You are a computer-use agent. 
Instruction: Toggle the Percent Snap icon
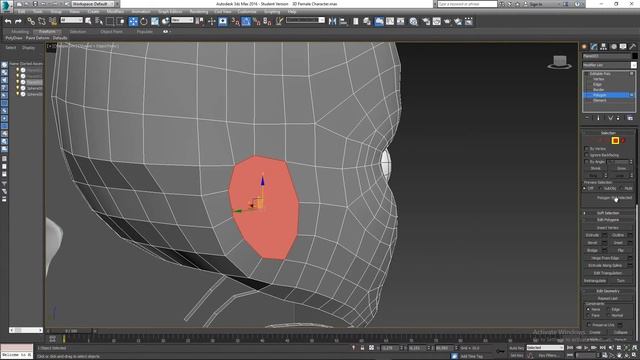(x=257, y=21)
